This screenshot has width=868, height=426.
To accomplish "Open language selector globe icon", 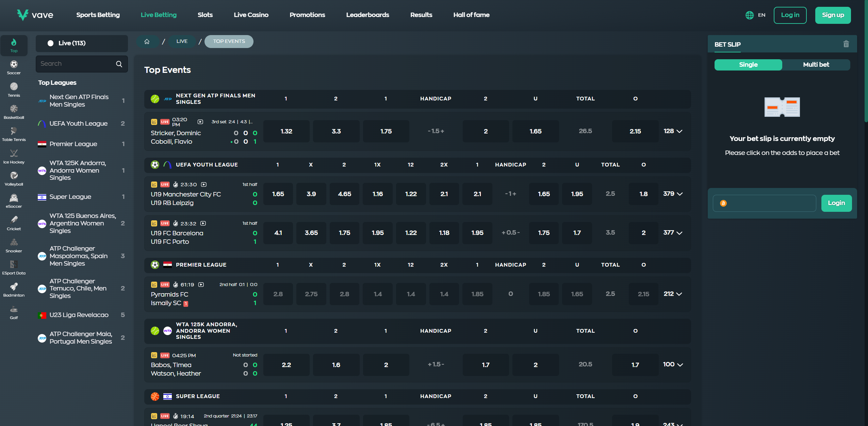I will [x=749, y=15].
